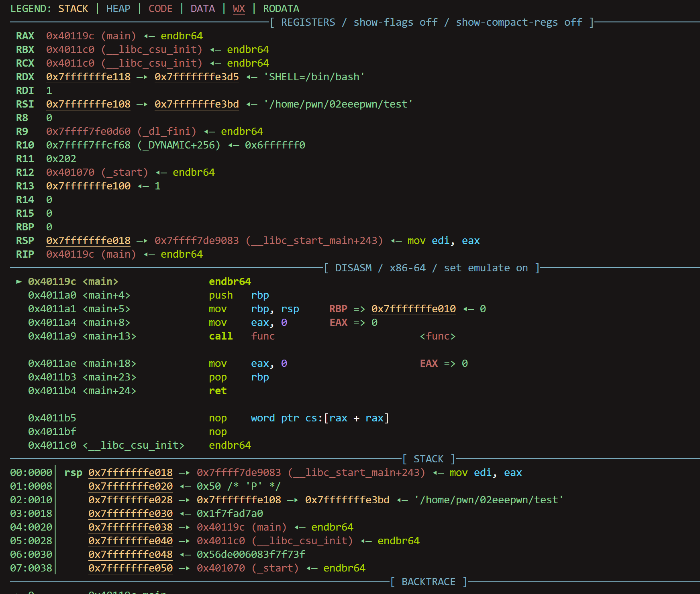Click the 'SHELL=/bin/bash' string

tap(314, 77)
